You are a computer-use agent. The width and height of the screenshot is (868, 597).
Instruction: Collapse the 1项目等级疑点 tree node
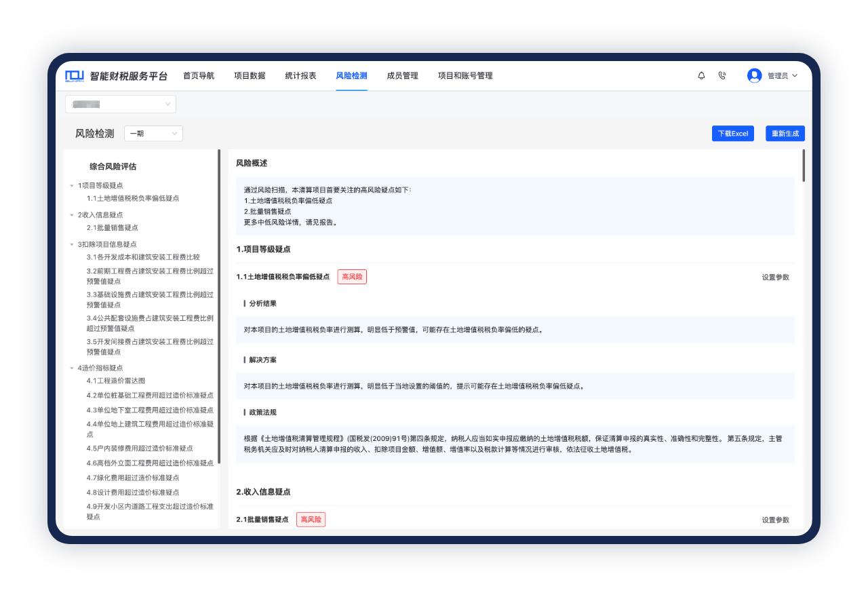pos(72,186)
